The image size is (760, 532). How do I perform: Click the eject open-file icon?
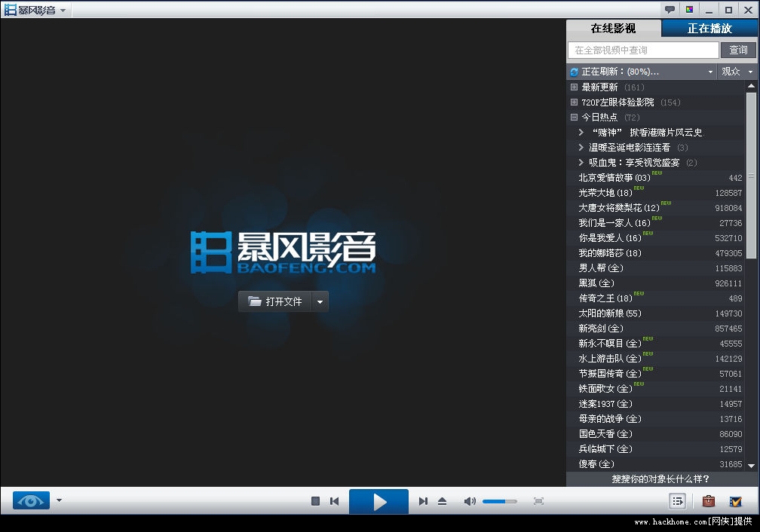point(442,501)
